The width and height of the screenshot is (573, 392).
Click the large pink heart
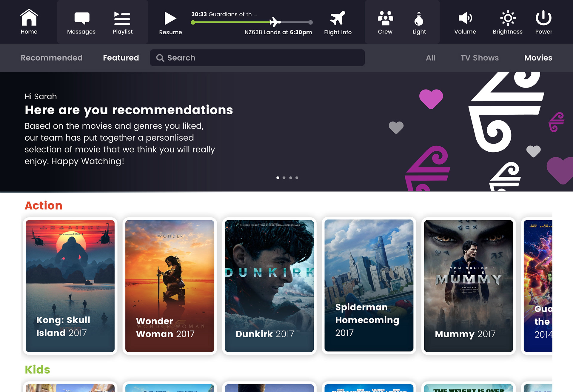[x=431, y=99]
